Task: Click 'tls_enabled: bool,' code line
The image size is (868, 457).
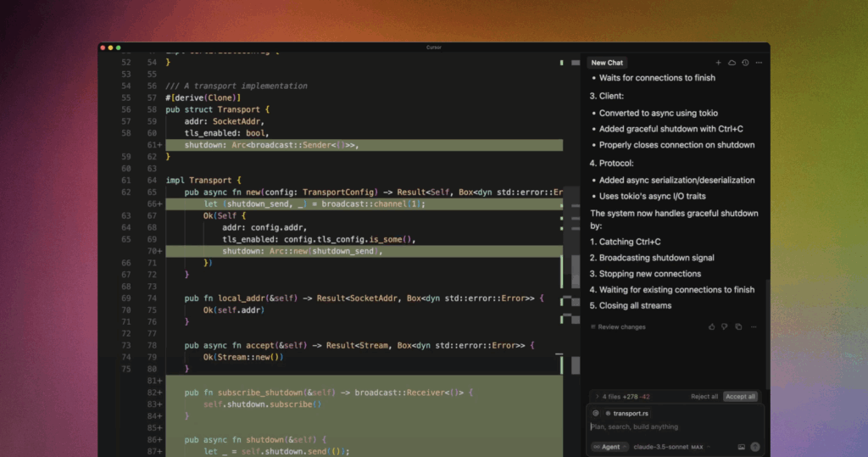Action: click(227, 133)
